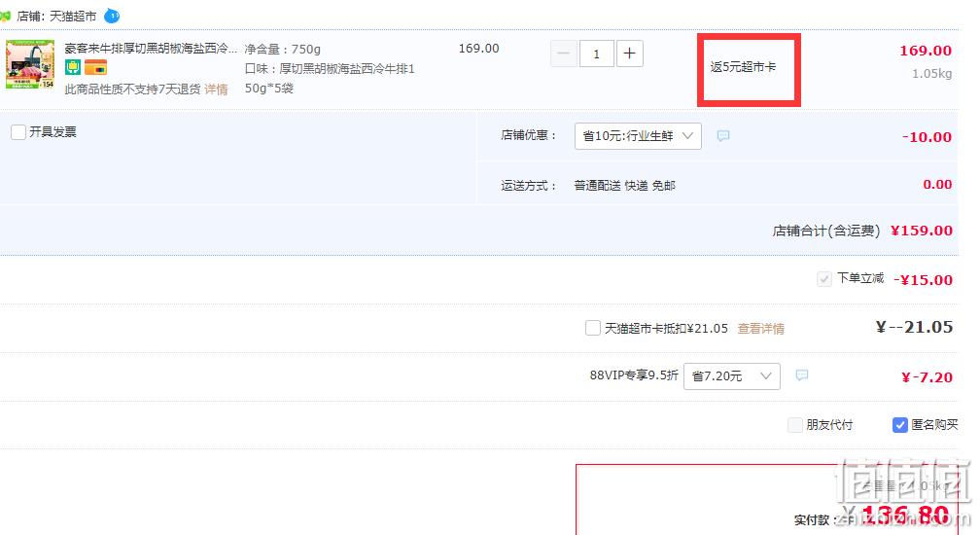Decrease quantity with the minus button

tap(563, 53)
